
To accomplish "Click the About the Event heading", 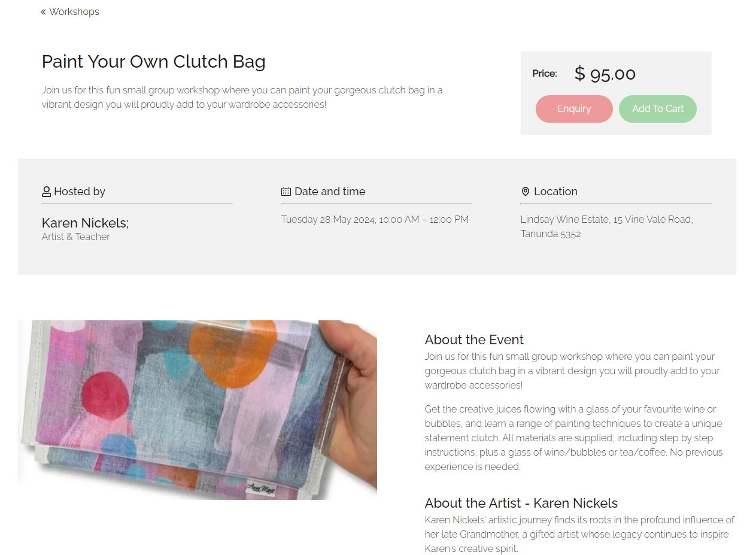I will click(x=474, y=340).
